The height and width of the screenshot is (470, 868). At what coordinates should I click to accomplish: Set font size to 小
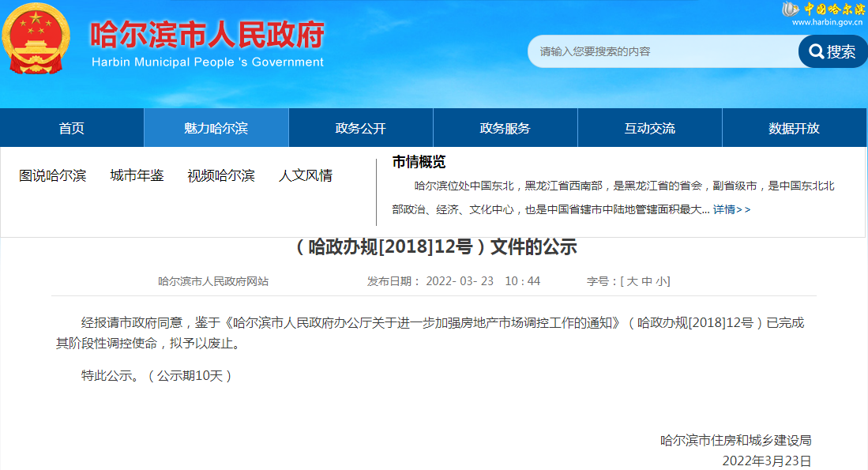tap(661, 281)
